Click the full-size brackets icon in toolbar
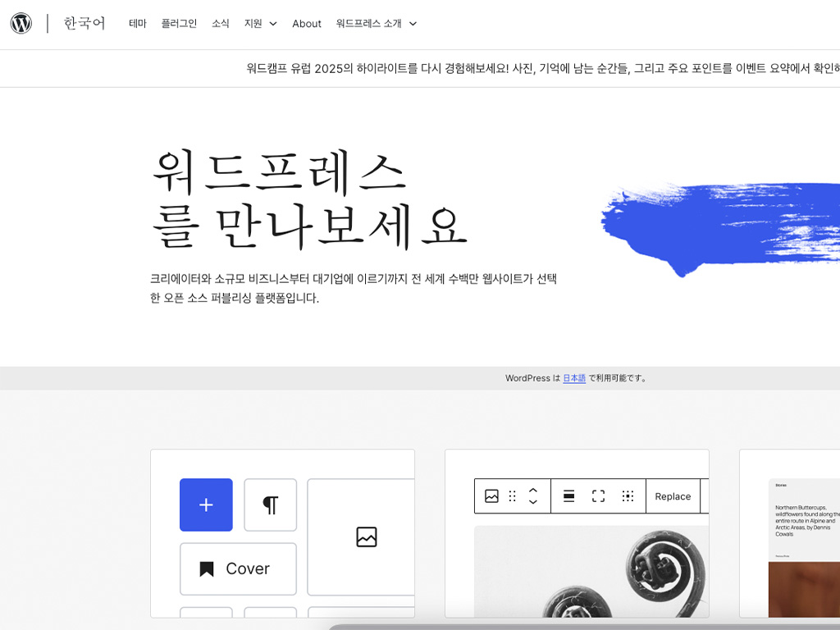This screenshot has height=630, width=840. pyautogui.click(x=598, y=496)
